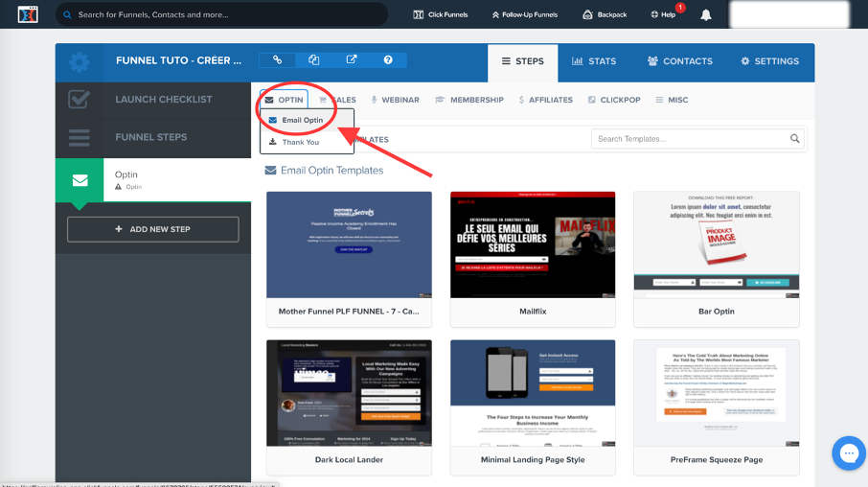This screenshot has width=868, height=487.
Task: Open the Help menu
Action: (663, 15)
